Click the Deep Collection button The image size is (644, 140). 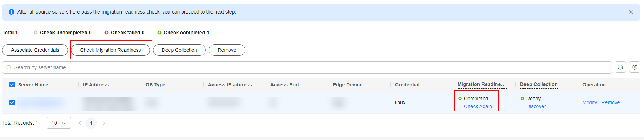coord(179,50)
